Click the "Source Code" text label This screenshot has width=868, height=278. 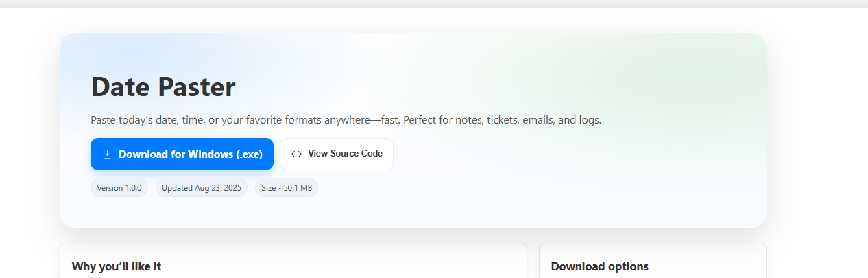[357, 154]
